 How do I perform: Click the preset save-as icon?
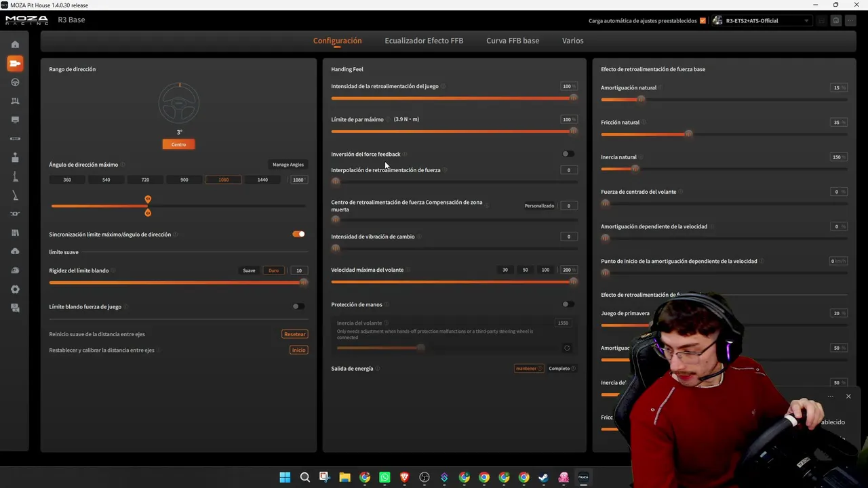(x=836, y=20)
